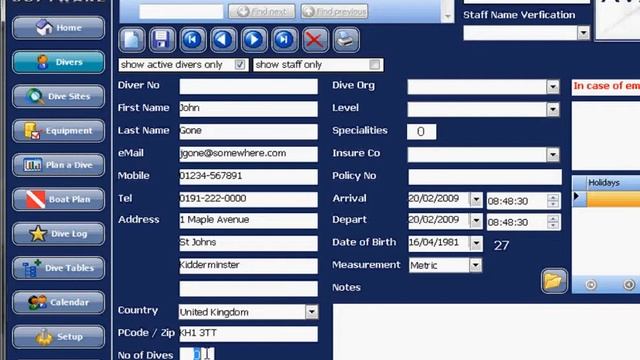Image resolution: width=640 pixels, height=360 pixels.
Task: Expand the Insure Co dropdown
Action: [x=553, y=155]
